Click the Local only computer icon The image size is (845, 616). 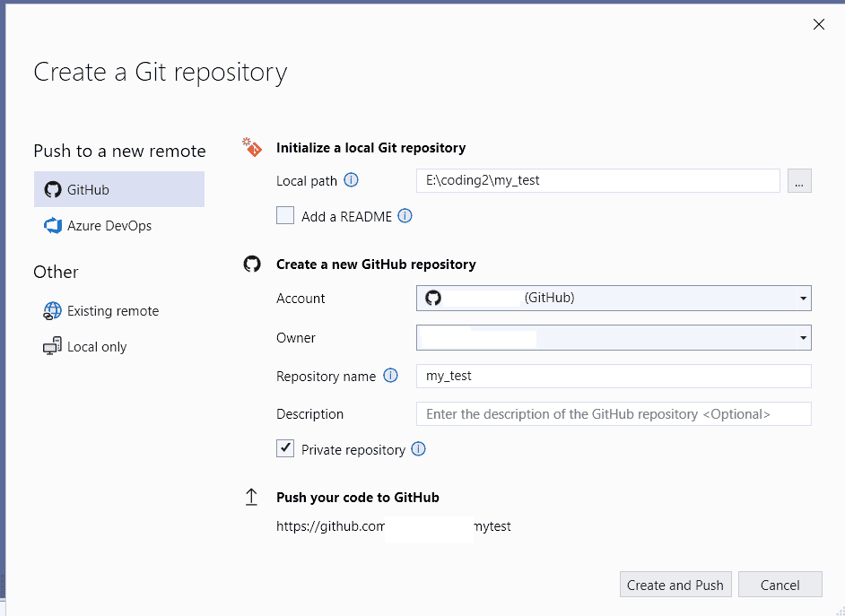pos(52,346)
